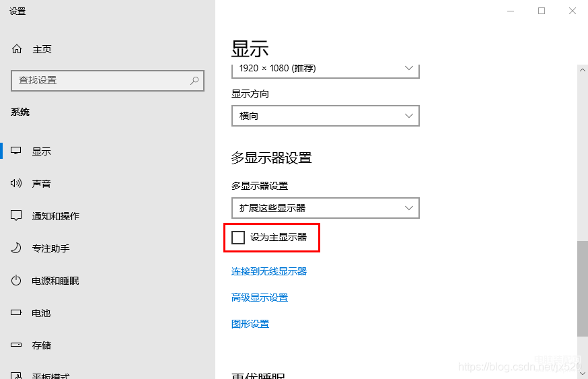Open 高级显示设置 link
The width and height of the screenshot is (588, 379).
pos(260,298)
